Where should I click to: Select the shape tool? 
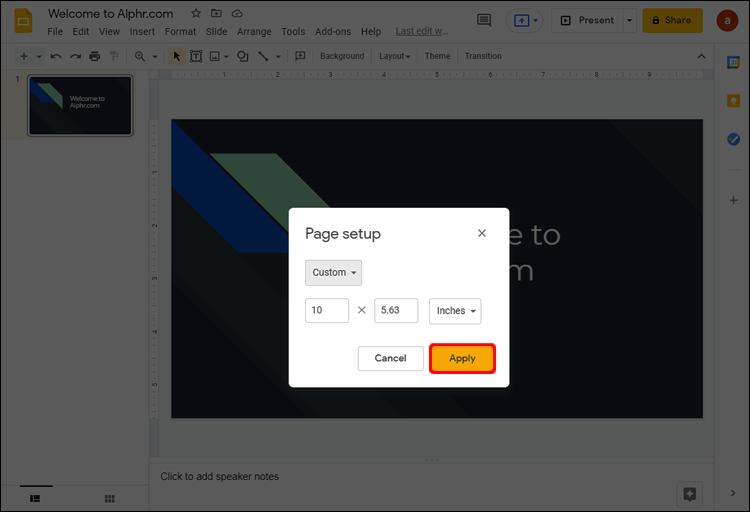point(243,56)
